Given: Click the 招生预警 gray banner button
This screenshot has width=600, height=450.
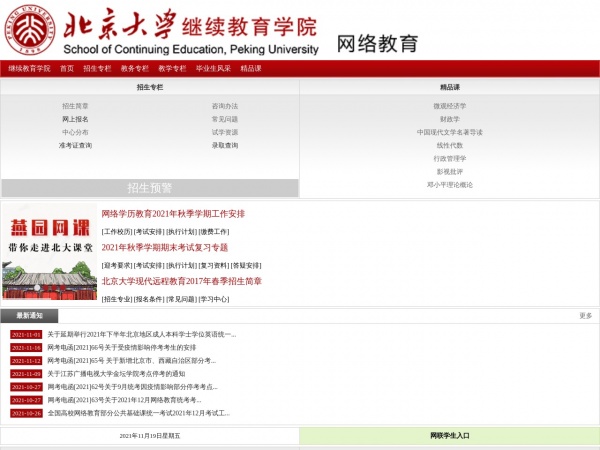Looking at the screenshot, I should click(x=150, y=188).
